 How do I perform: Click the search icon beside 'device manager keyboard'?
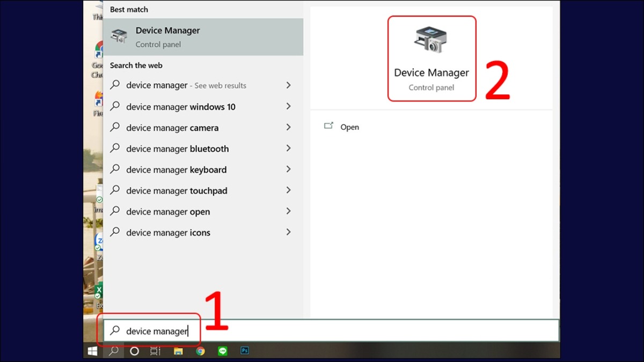pos(115,169)
